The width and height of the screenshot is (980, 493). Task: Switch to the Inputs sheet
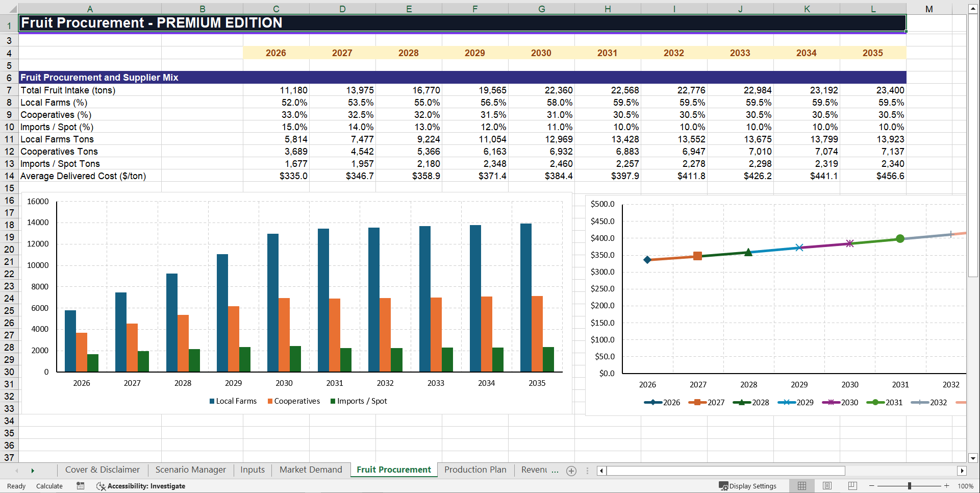tap(253, 470)
